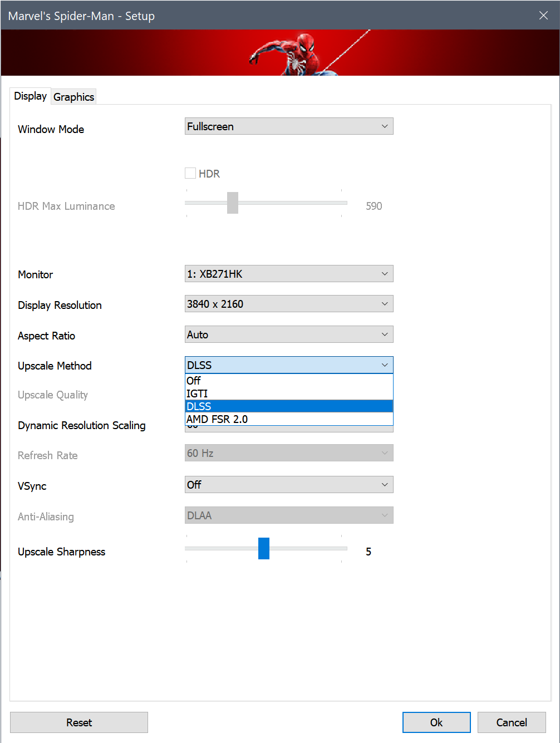Click the Upscale Method label
The height and width of the screenshot is (743, 560).
(x=55, y=366)
